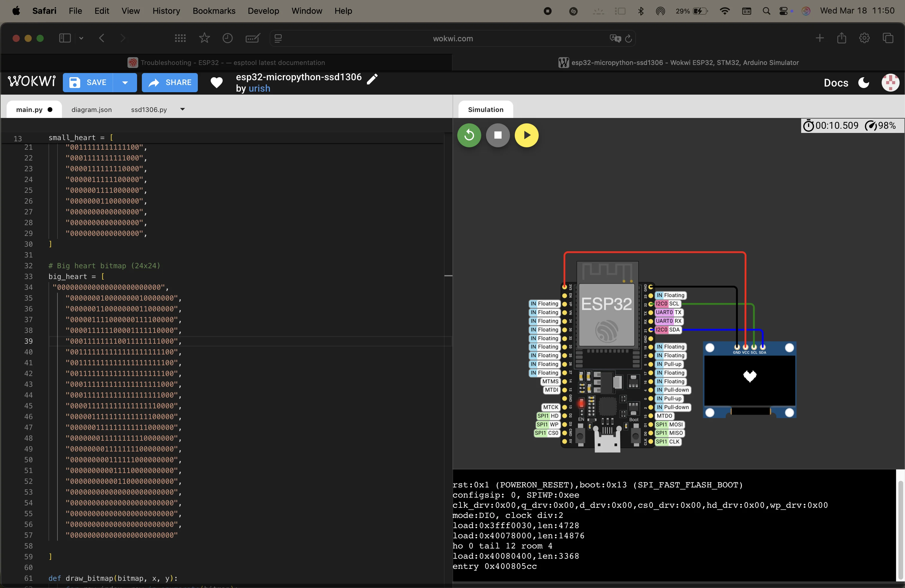Open the author link urish
905x588 pixels.
coord(259,88)
